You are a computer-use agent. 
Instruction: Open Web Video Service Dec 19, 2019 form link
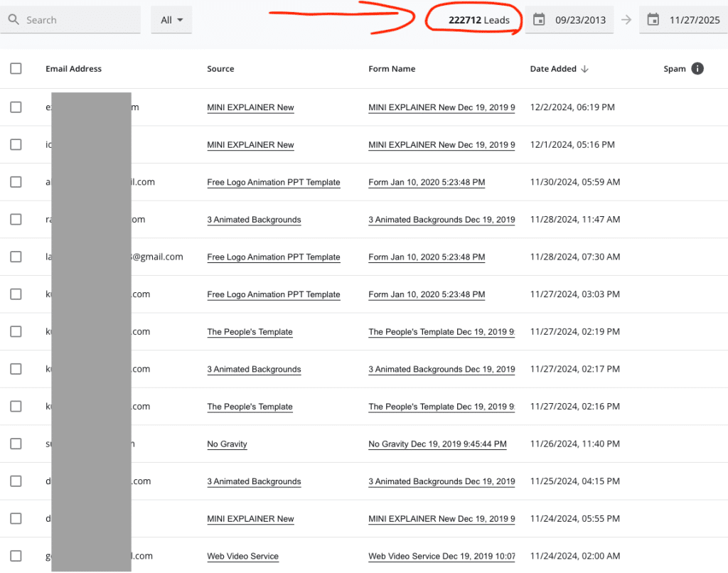point(441,556)
